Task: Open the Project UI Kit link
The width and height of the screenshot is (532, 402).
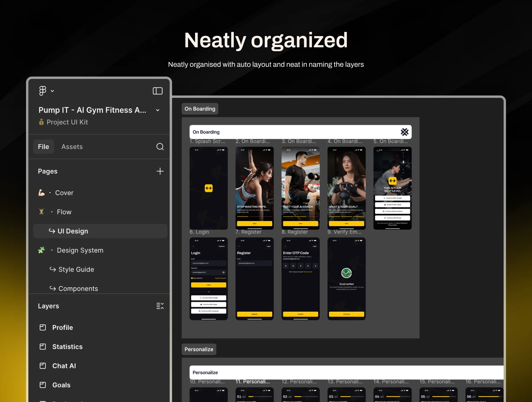Action: pyautogui.click(x=67, y=122)
